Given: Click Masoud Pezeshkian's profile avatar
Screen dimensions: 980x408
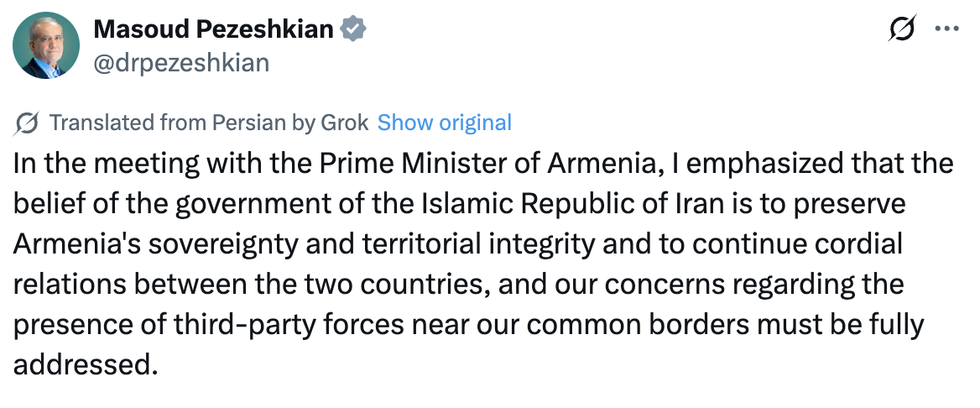Looking at the screenshot, I should pyautogui.click(x=47, y=46).
